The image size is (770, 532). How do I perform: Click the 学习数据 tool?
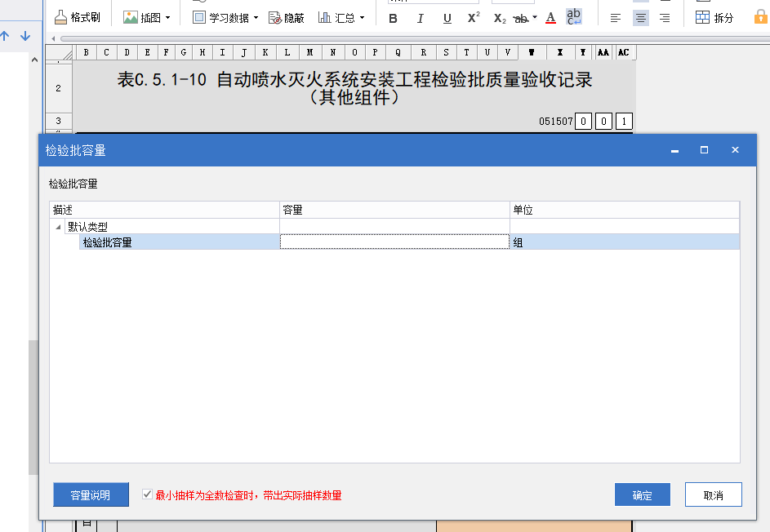click(x=221, y=18)
